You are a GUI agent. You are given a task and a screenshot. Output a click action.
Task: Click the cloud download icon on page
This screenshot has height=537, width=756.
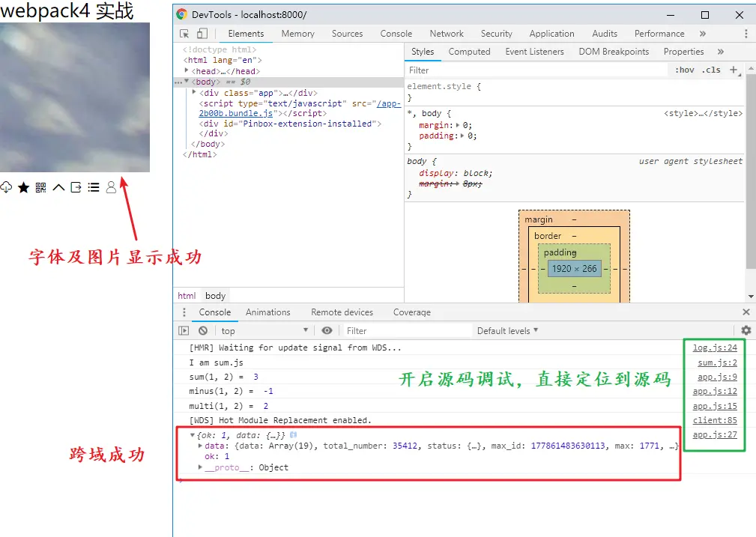pos(6,187)
